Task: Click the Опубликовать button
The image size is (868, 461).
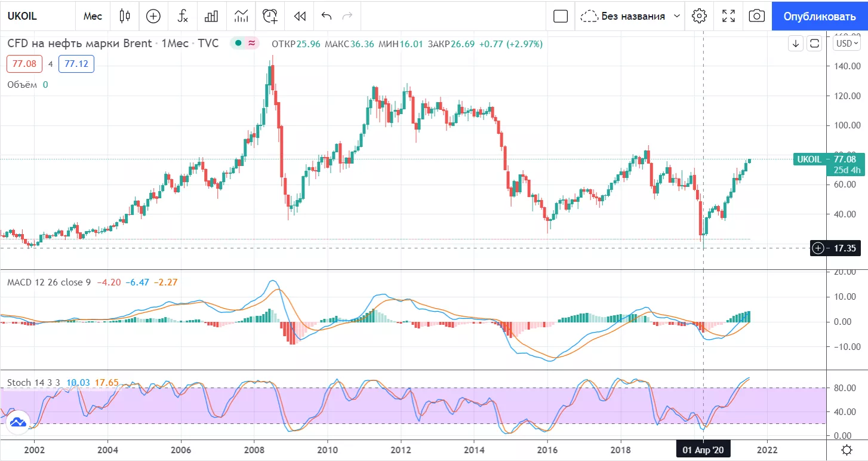Action: click(820, 16)
